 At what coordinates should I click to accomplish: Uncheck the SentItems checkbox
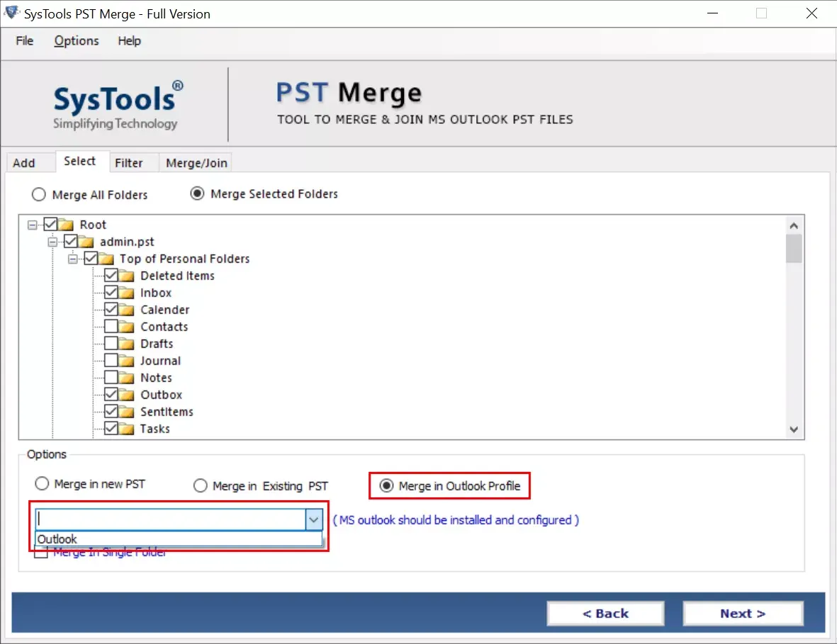coord(111,412)
